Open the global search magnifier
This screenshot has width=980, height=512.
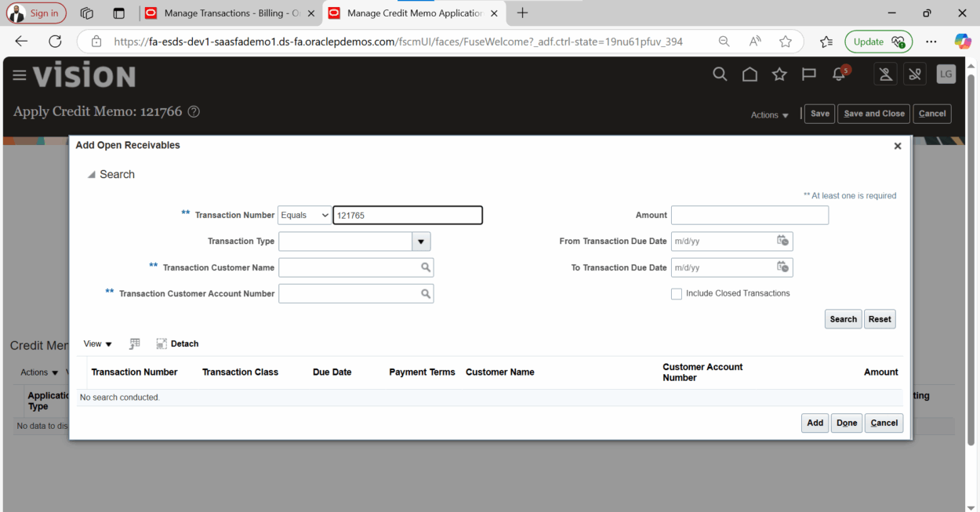[x=720, y=74]
